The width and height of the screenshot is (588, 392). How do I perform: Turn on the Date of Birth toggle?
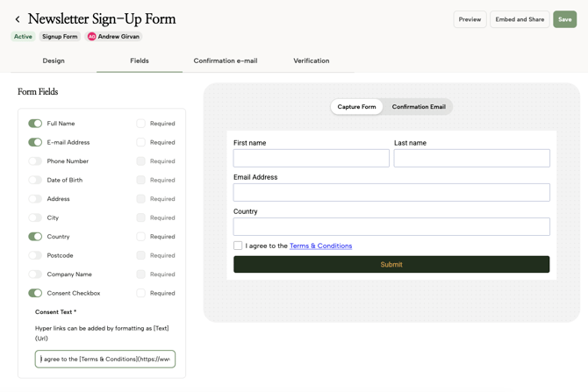(35, 180)
